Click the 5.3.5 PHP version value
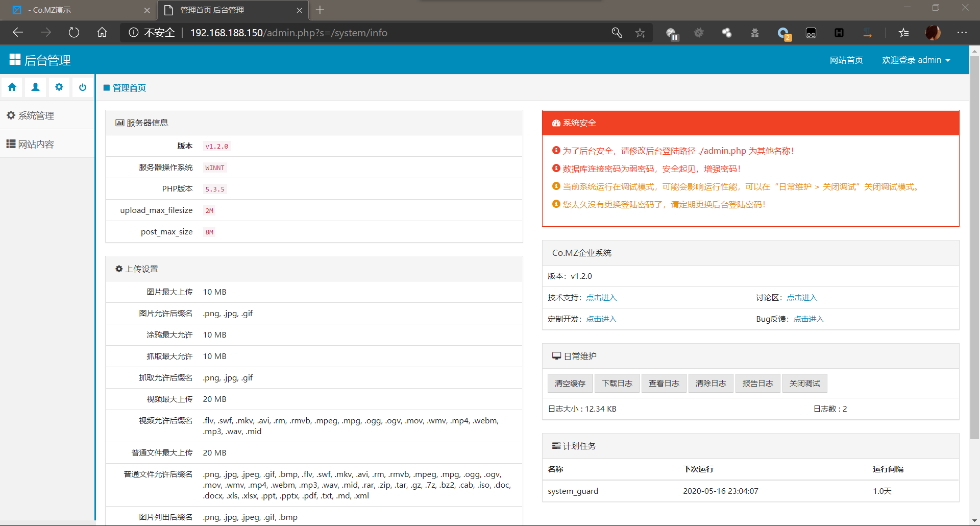980x526 pixels. 215,189
